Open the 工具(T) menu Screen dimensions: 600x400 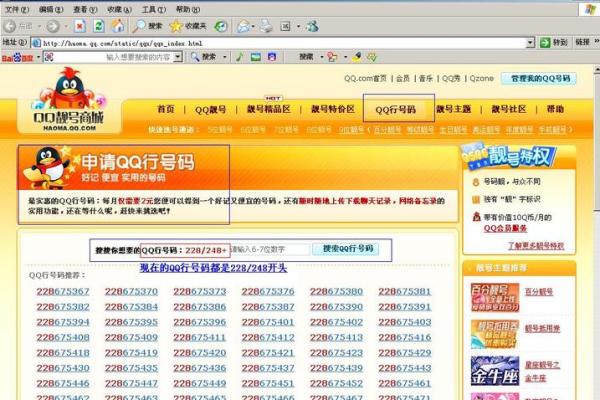click(154, 9)
